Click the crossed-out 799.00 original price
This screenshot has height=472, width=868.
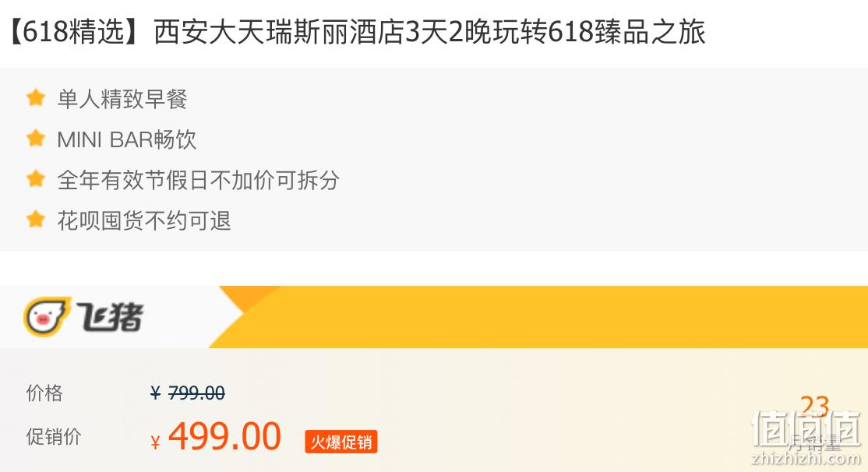click(196, 393)
